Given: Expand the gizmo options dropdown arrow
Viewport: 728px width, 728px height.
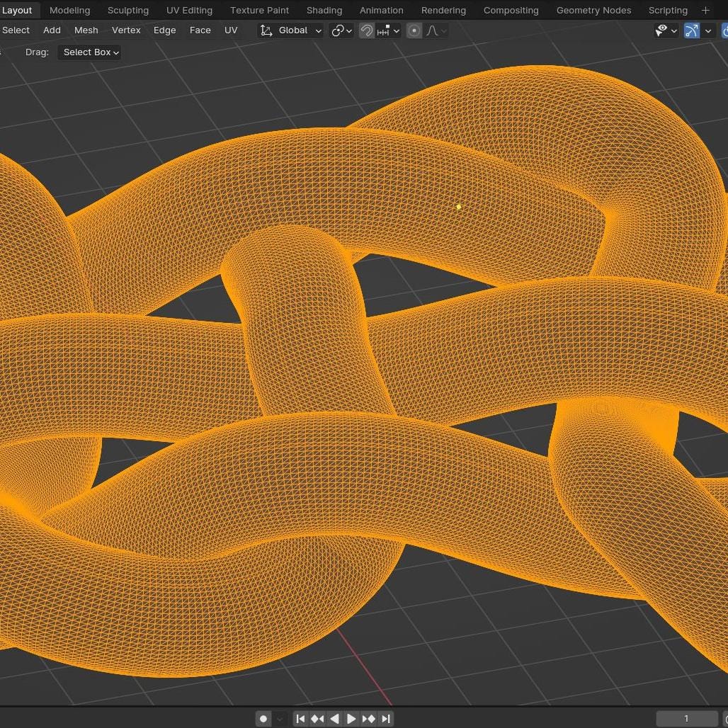Looking at the screenshot, I should tap(708, 30).
